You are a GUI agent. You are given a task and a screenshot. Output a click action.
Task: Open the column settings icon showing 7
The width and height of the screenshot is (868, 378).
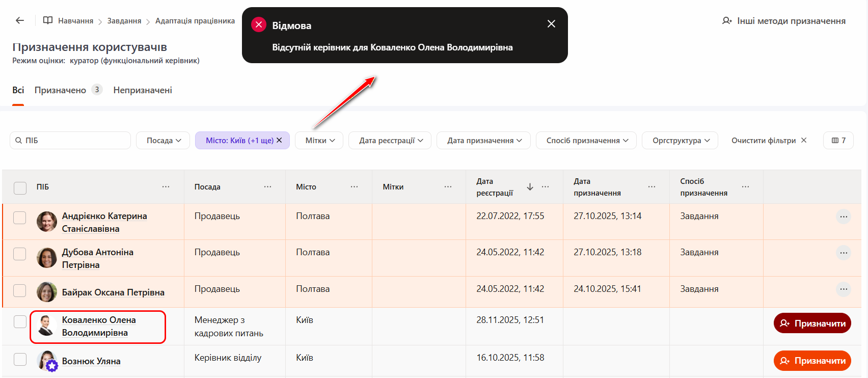point(838,140)
